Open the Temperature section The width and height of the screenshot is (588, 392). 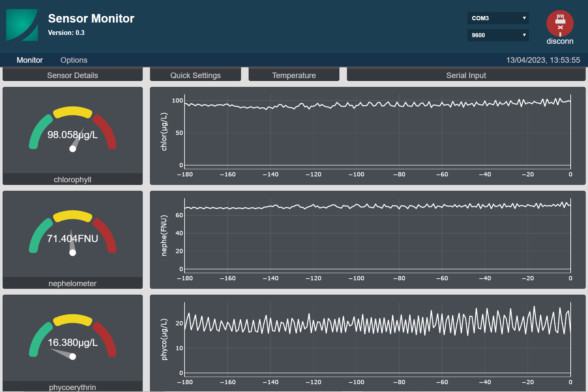click(294, 75)
